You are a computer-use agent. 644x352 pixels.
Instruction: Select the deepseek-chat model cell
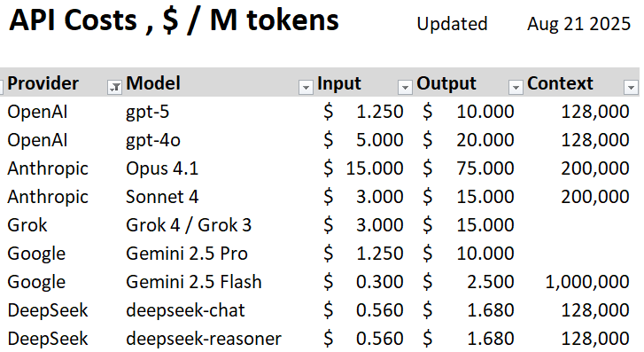[x=185, y=310]
